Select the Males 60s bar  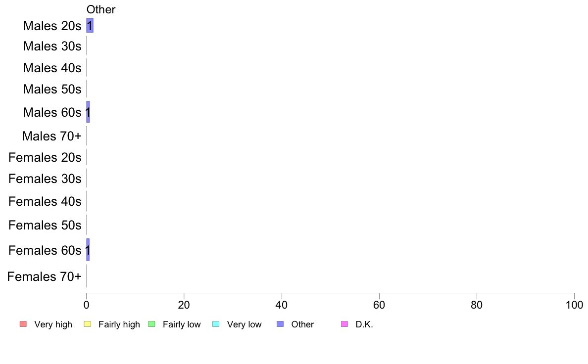tap(88, 112)
